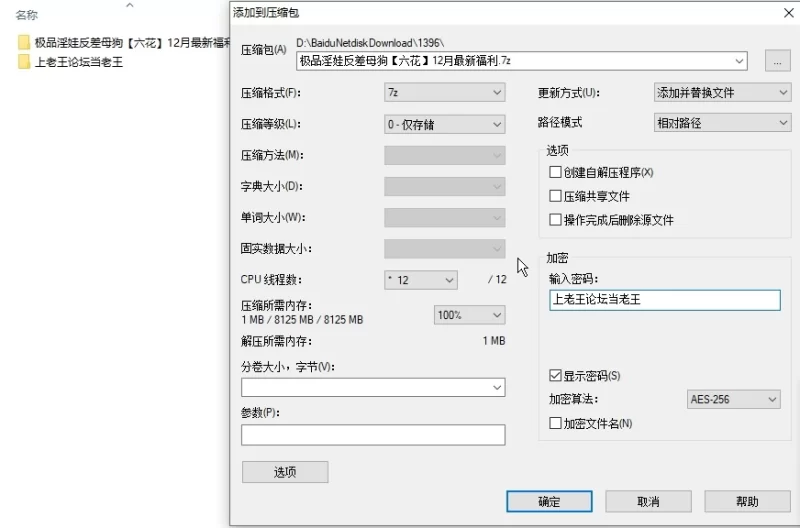Click the folder icon of the 12月最新福利 folder
This screenshot has height=528, width=800.
(x=24, y=42)
